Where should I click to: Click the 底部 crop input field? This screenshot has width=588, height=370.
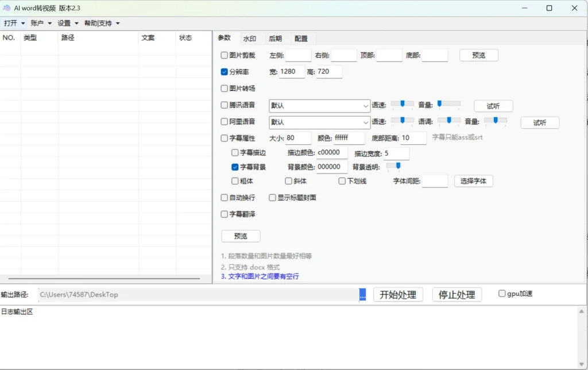point(435,55)
